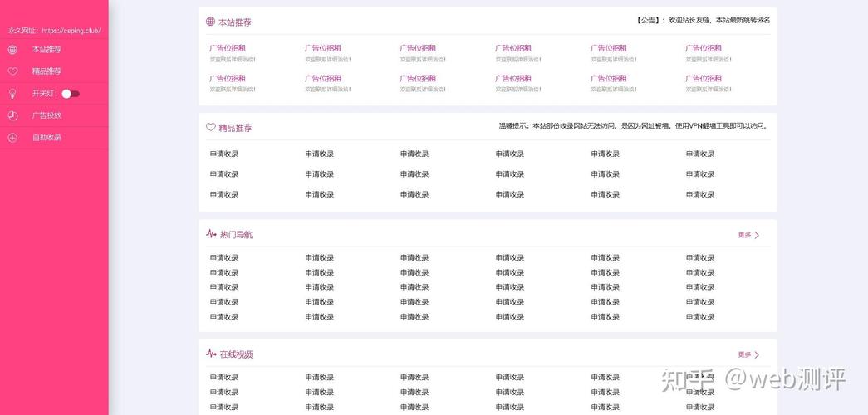Select 自助收录 in the sidebar menu

[47, 138]
